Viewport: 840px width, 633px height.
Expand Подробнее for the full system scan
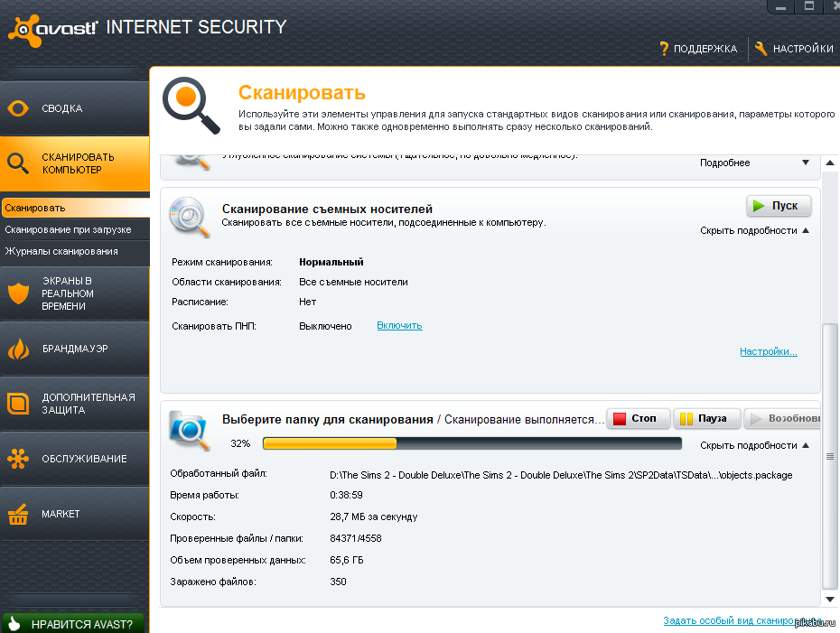pyautogui.click(x=754, y=163)
